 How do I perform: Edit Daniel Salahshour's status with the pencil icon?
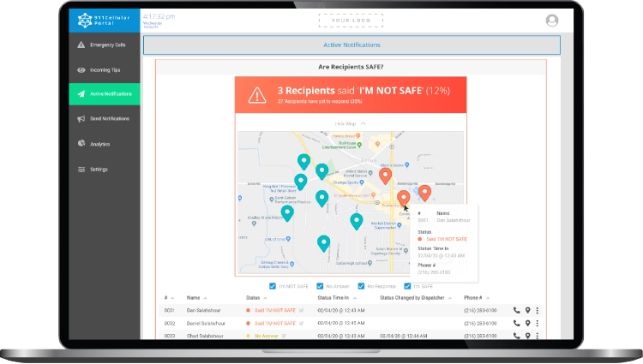pyautogui.click(x=302, y=323)
